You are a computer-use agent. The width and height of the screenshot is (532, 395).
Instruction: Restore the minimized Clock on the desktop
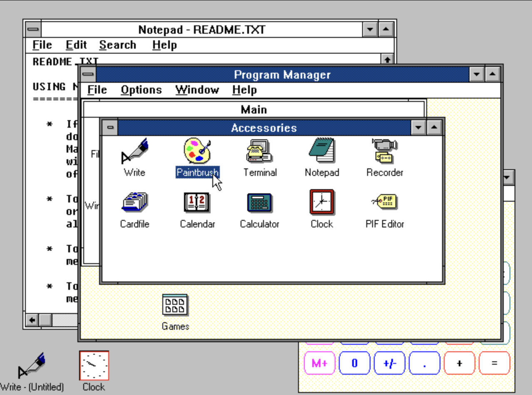(x=94, y=365)
